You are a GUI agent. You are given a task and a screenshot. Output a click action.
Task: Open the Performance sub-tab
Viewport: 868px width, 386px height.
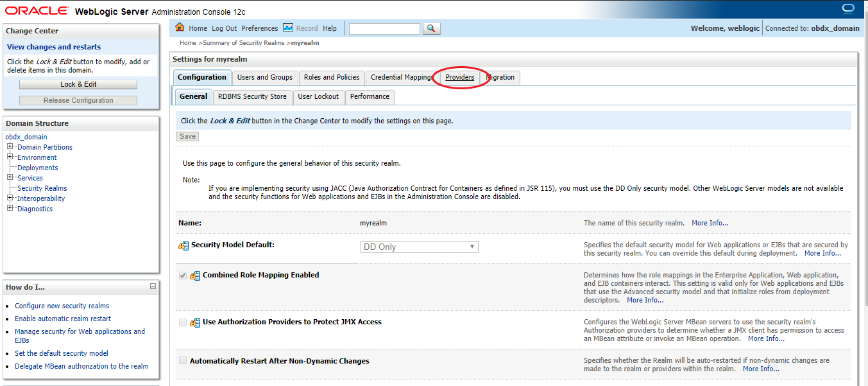370,96
